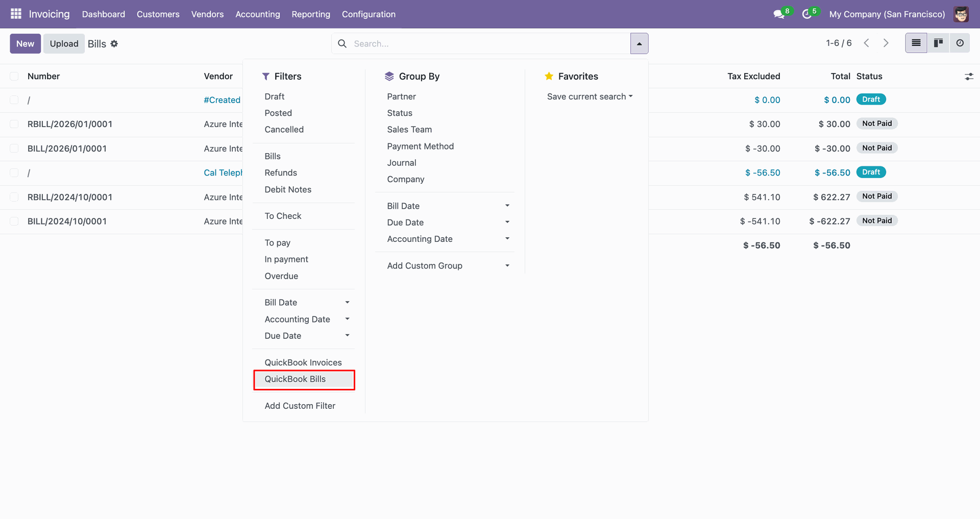Image resolution: width=980 pixels, height=519 pixels.
Task: Switch to activity view
Action: [960, 43]
